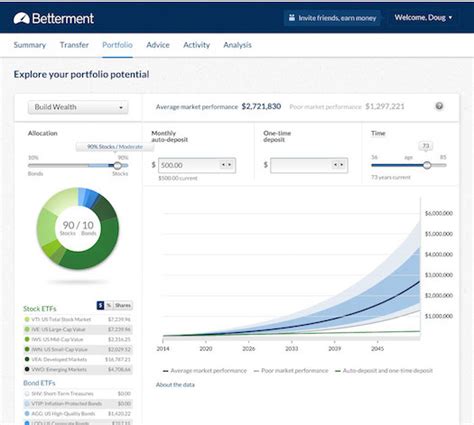Click the VWO Emerging Markets dot

[27, 369]
